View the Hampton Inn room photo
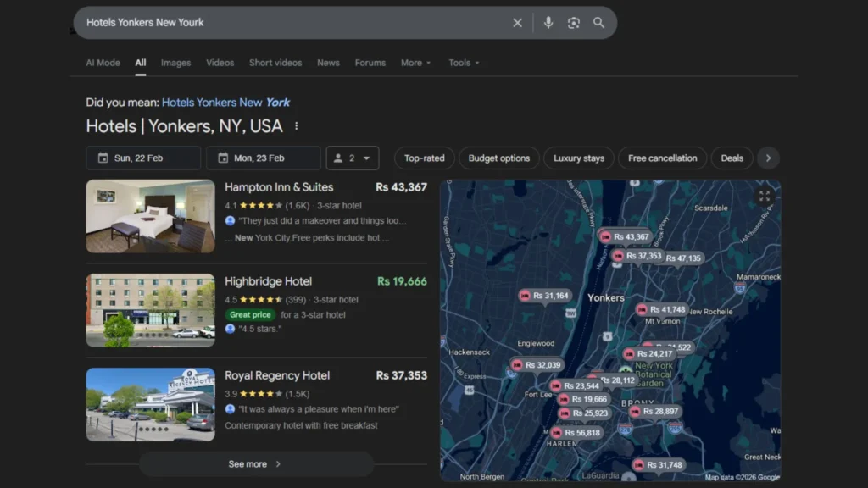This screenshot has height=488, width=868. pos(151,216)
